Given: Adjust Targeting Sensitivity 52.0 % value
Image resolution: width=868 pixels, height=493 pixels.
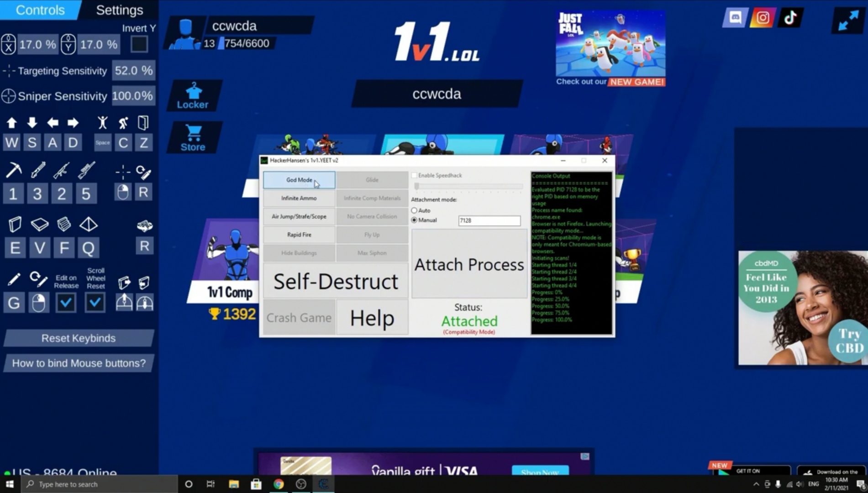Looking at the screenshot, I should point(133,71).
